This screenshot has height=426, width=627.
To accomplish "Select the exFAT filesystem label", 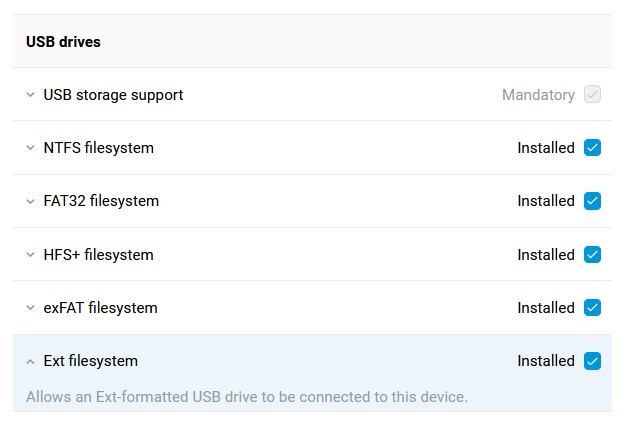I will [x=100, y=308].
